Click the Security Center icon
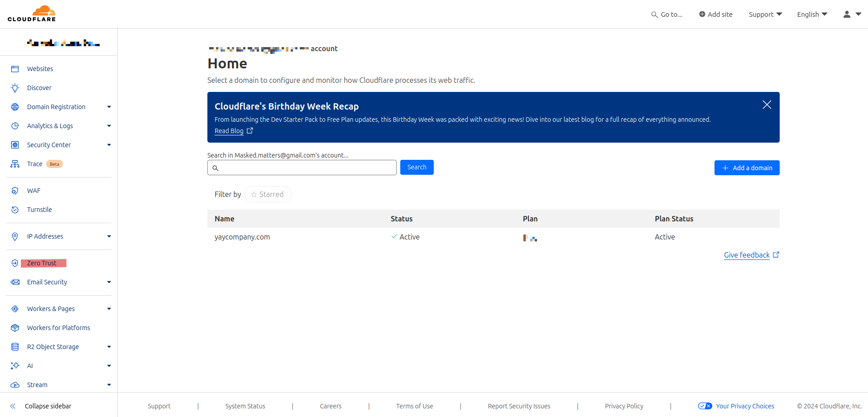Screen dimensions: 868x417 coord(15,145)
